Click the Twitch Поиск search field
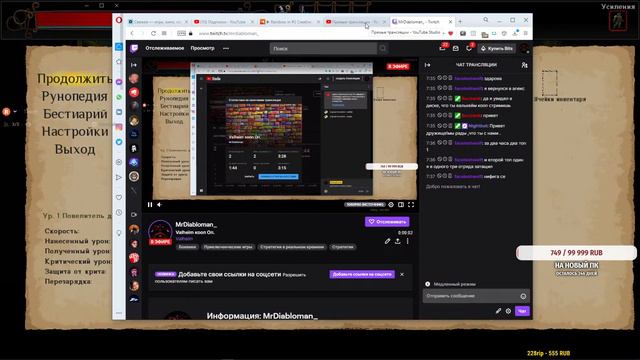The height and width of the screenshot is (360, 640). click(x=323, y=48)
